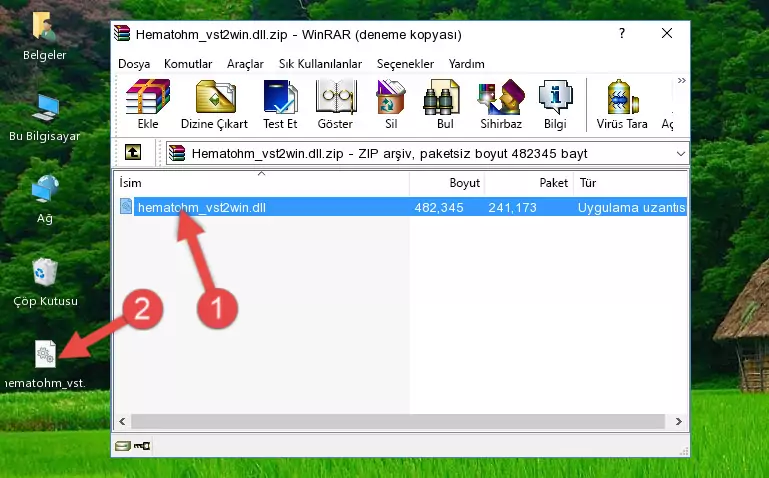Viewport: 769px width, 478px height.
Task: Click the dll file icon in list
Action: [x=126, y=206]
